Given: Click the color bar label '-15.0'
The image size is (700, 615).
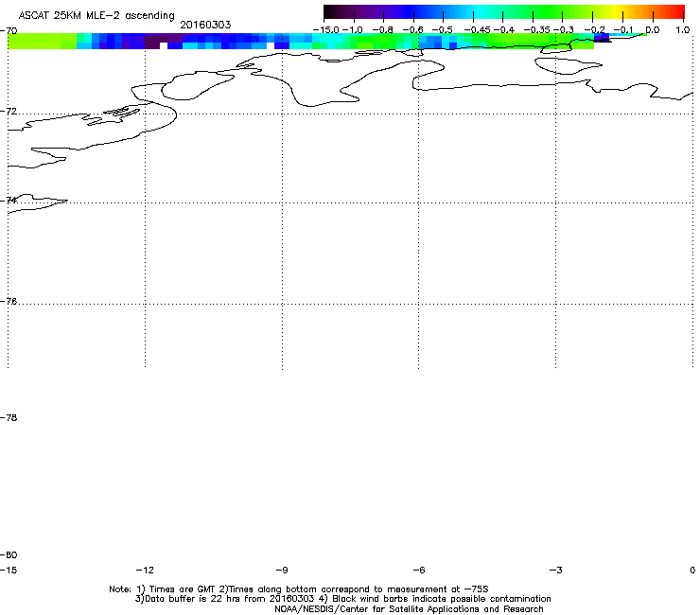Looking at the screenshot, I should (x=326, y=30).
